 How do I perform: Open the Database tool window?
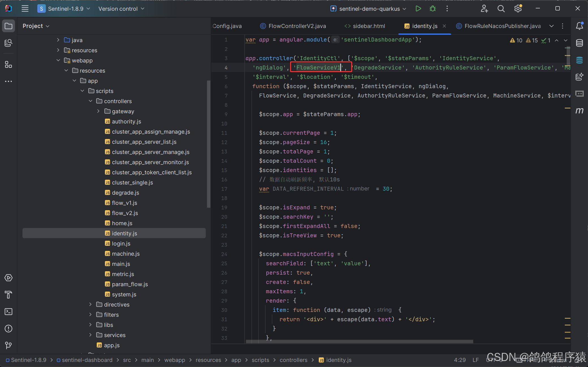coord(579,43)
